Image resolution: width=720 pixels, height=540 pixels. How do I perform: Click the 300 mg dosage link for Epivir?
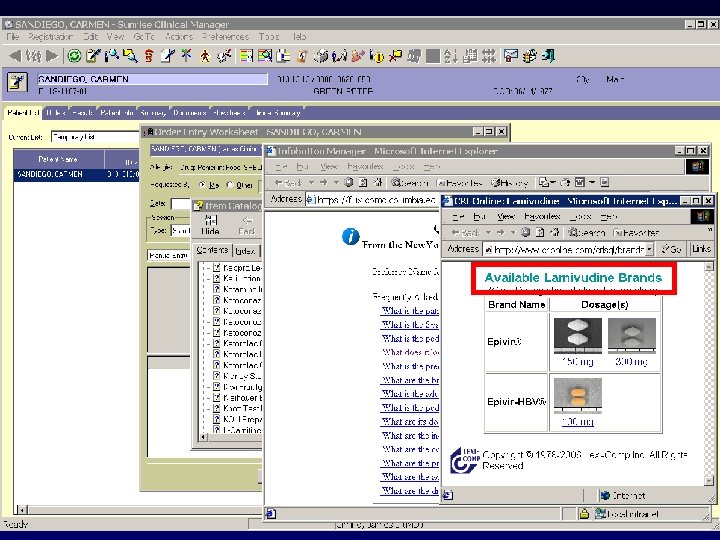(631, 362)
